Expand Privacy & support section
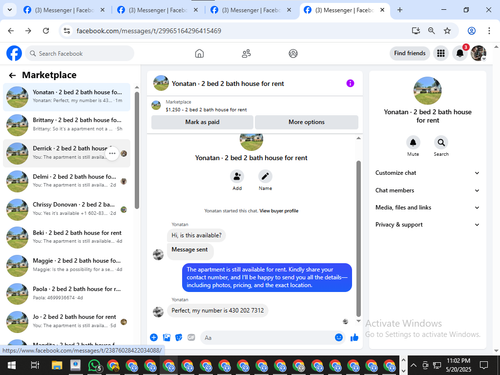The image size is (500, 375). [427, 225]
